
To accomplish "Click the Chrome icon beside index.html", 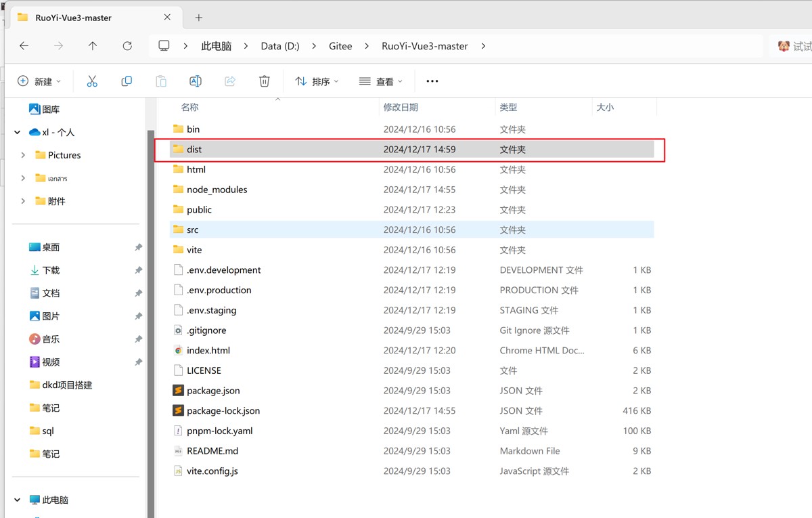I will tap(178, 351).
